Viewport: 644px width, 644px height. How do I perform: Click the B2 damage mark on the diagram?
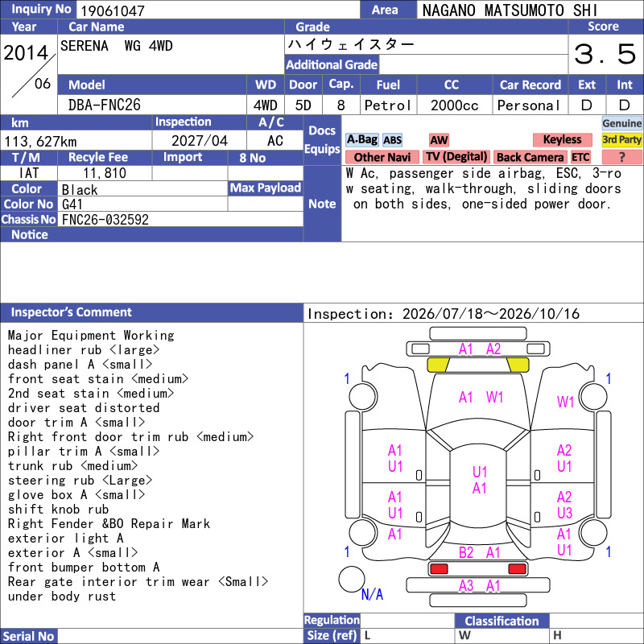point(466,553)
